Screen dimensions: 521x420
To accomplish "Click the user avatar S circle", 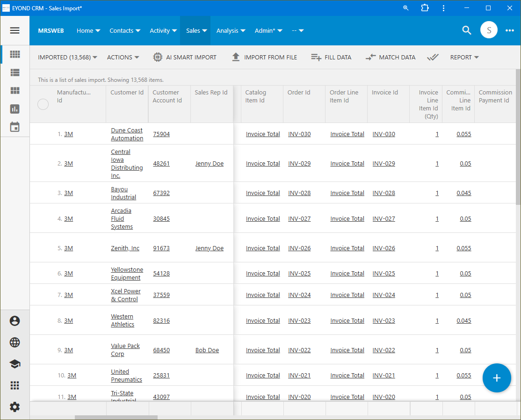I will (x=489, y=30).
